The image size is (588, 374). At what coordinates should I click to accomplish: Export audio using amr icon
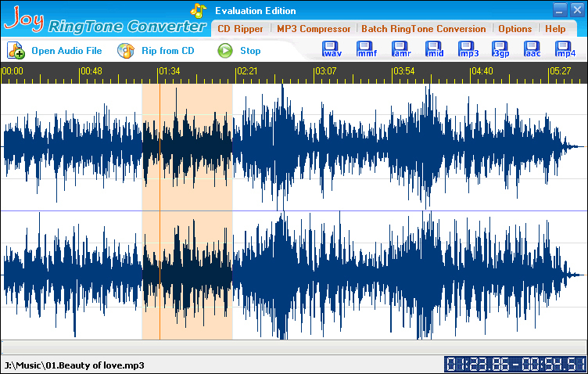401,49
